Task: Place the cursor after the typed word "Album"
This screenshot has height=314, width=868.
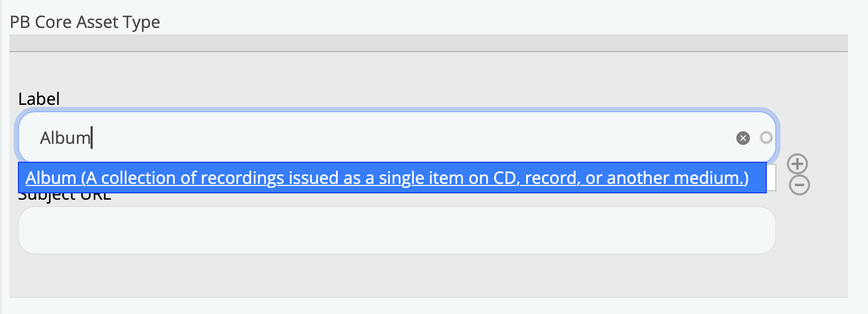Action: pyautogui.click(x=92, y=138)
